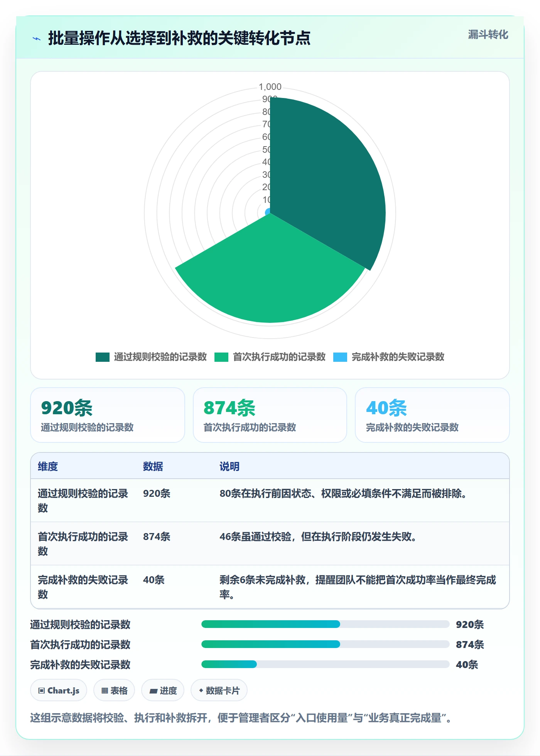Click the 维度 table column header

coord(48,466)
